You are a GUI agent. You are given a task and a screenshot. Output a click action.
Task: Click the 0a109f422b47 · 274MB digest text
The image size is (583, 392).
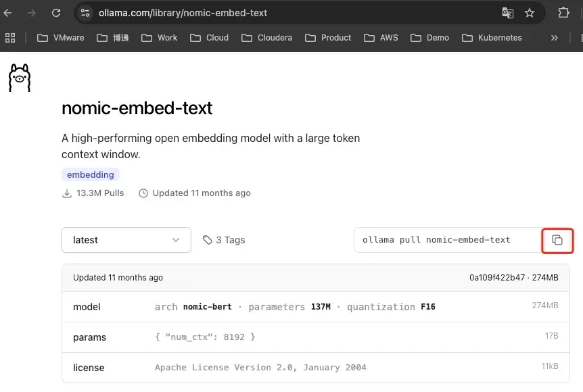click(514, 278)
